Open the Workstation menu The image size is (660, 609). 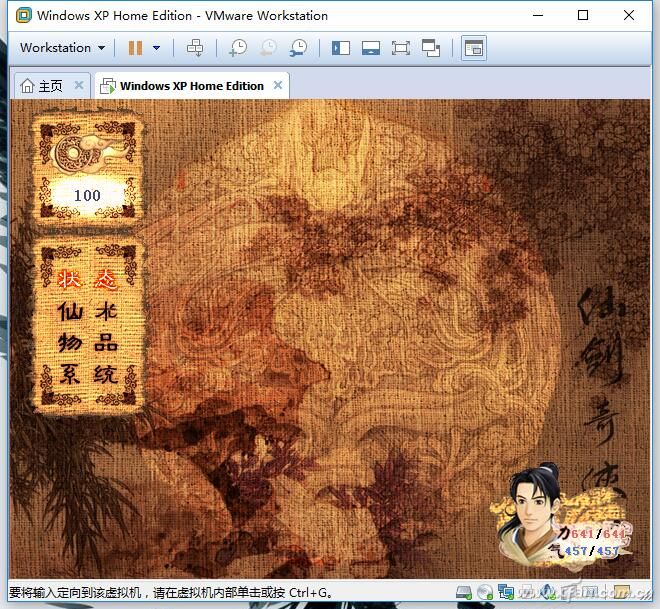coord(62,48)
